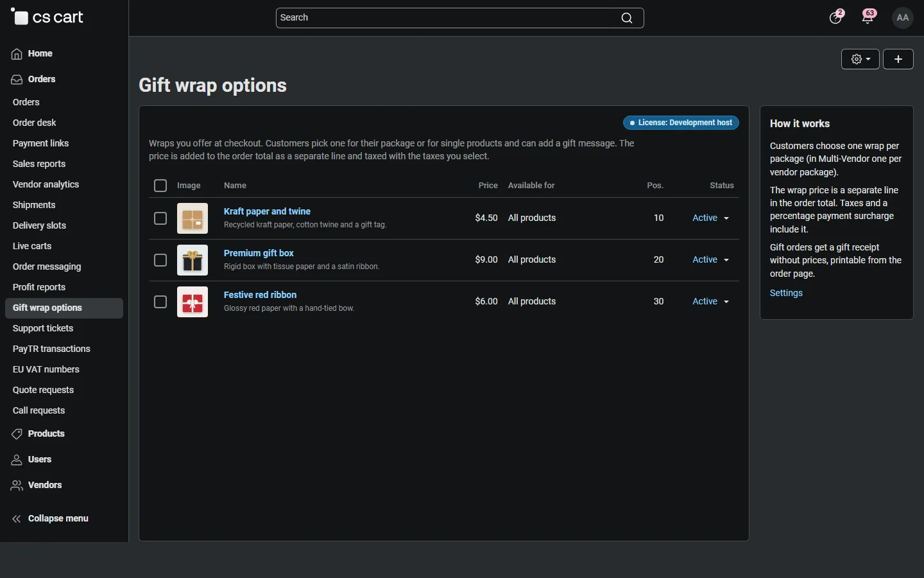Screen dimensions: 924x578
Task: Open the gear settings dropdown
Action: coord(860,59)
